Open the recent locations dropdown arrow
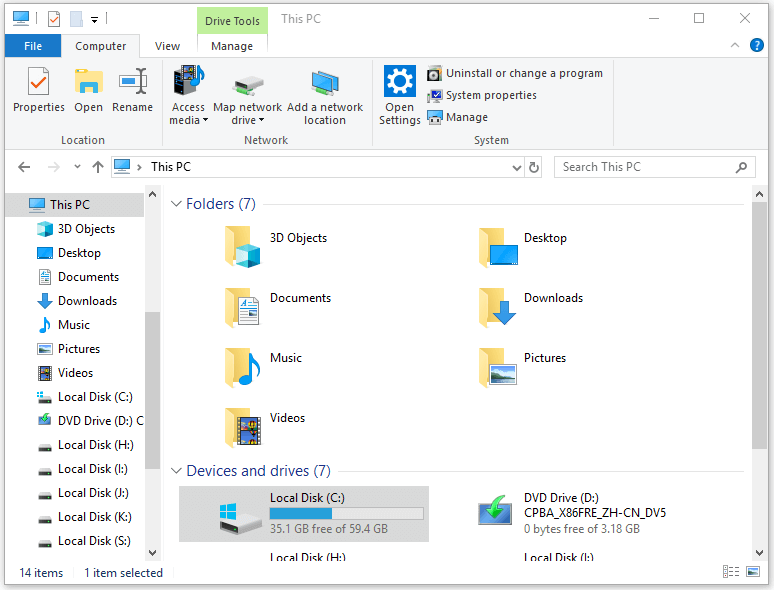The image size is (774, 590). (x=77, y=167)
